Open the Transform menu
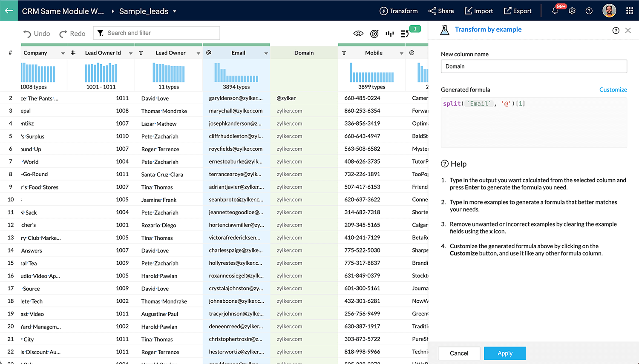The height and width of the screenshot is (364, 639). tap(398, 11)
